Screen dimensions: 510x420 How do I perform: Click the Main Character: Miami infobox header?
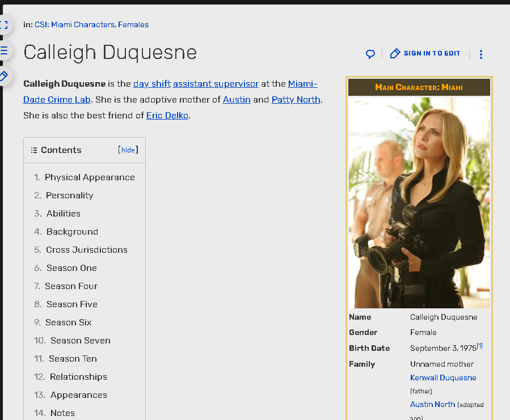coord(419,87)
